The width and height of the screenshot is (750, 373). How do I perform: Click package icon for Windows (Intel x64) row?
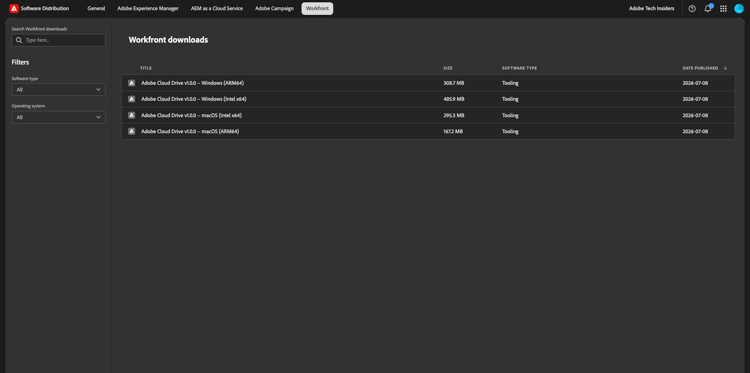pos(132,99)
